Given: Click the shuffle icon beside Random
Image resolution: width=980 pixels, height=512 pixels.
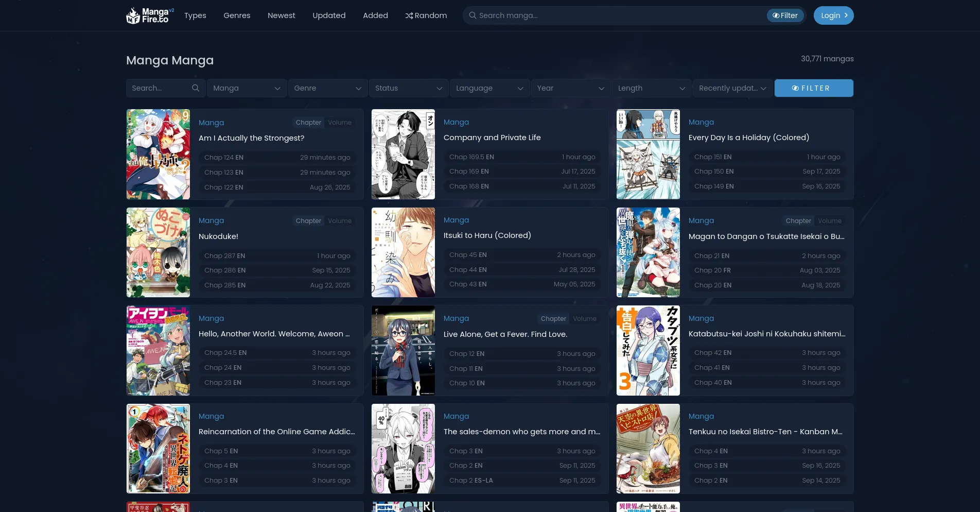Looking at the screenshot, I should (409, 15).
